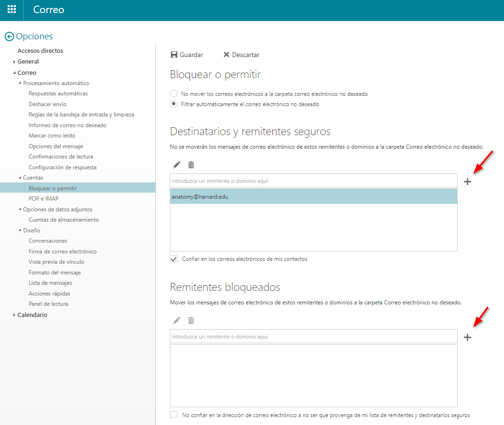Open Cuentas de almacenamiento
Viewport: 504px width, 425px height.
64,220
